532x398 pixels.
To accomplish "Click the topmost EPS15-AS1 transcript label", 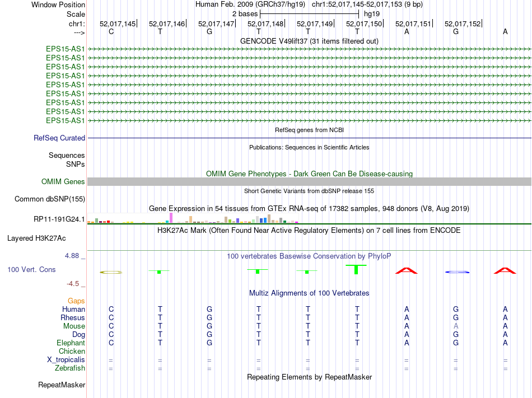I will pyautogui.click(x=65, y=49).
